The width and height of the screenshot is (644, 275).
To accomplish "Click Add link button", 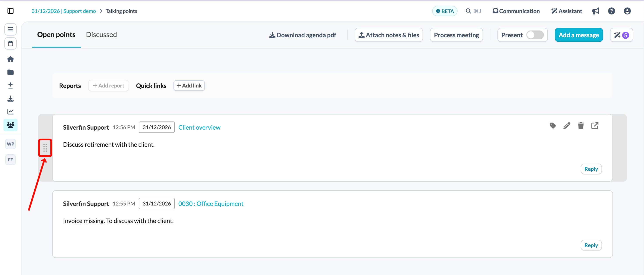I will click(x=189, y=86).
